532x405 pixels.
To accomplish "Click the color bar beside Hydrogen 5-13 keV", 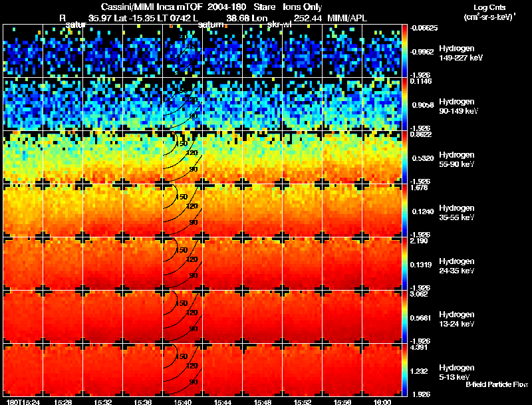I will pos(404,370).
